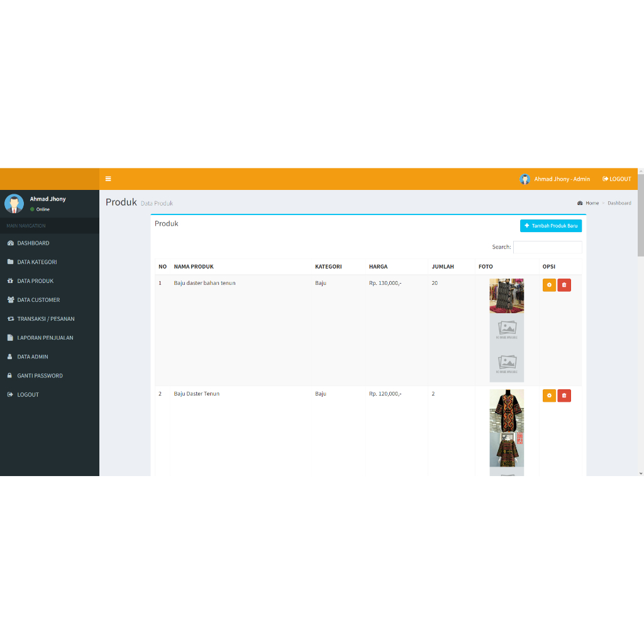Image resolution: width=644 pixels, height=644 pixels.
Task: Click Tambah Produk Baru button
Action: (x=550, y=226)
